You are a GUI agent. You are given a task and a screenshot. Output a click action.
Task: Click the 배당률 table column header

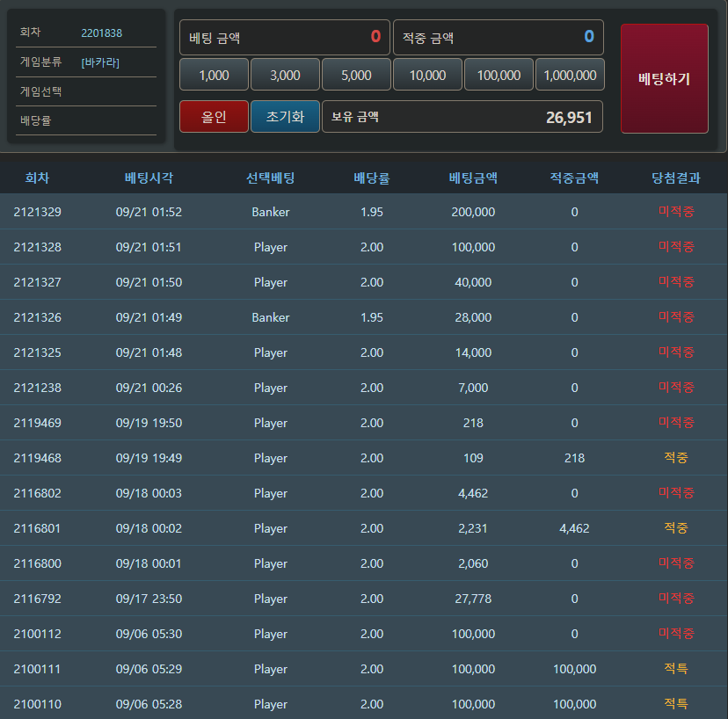pos(371,178)
